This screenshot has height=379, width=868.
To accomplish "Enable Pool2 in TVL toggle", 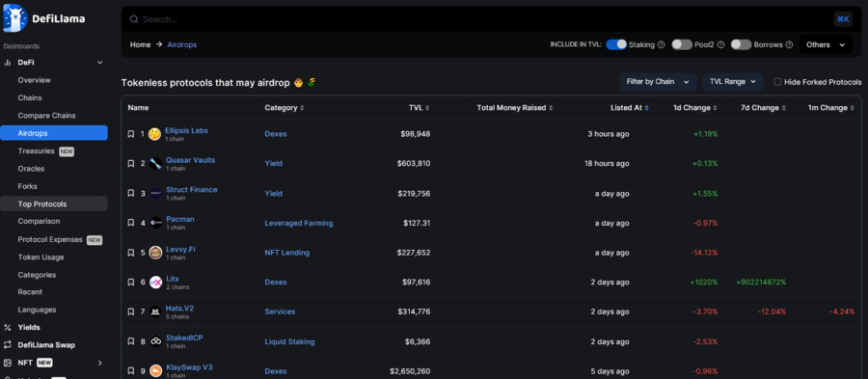I will click(682, 44).
